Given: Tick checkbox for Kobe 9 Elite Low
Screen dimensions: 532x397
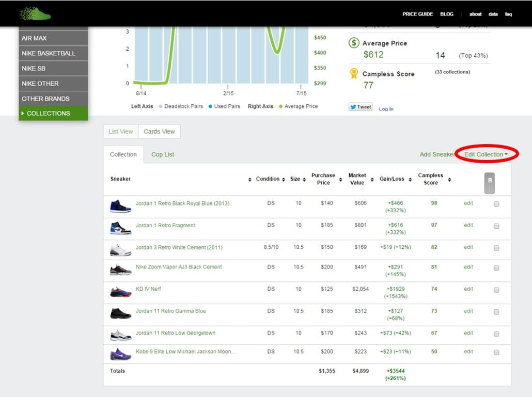Looking at the screenshot, I should click(x=496, y=352).
